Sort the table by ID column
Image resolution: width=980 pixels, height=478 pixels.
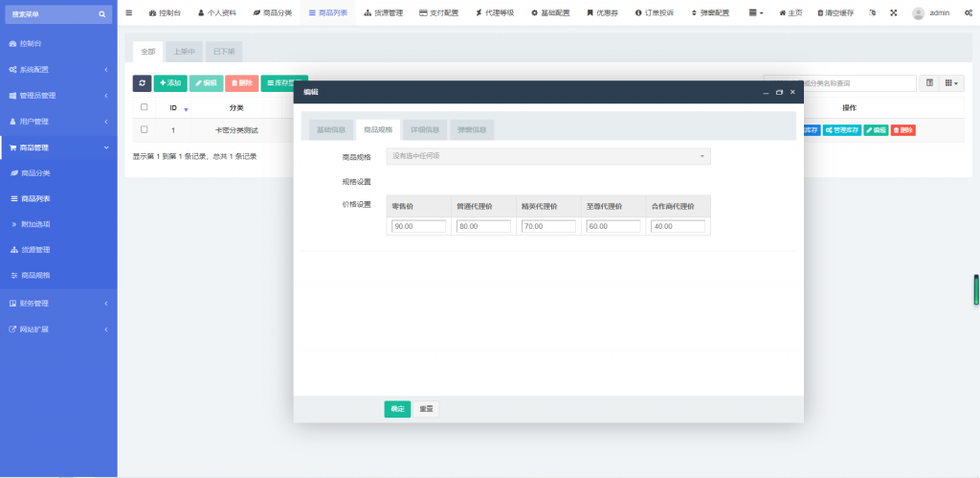[174, 107]
